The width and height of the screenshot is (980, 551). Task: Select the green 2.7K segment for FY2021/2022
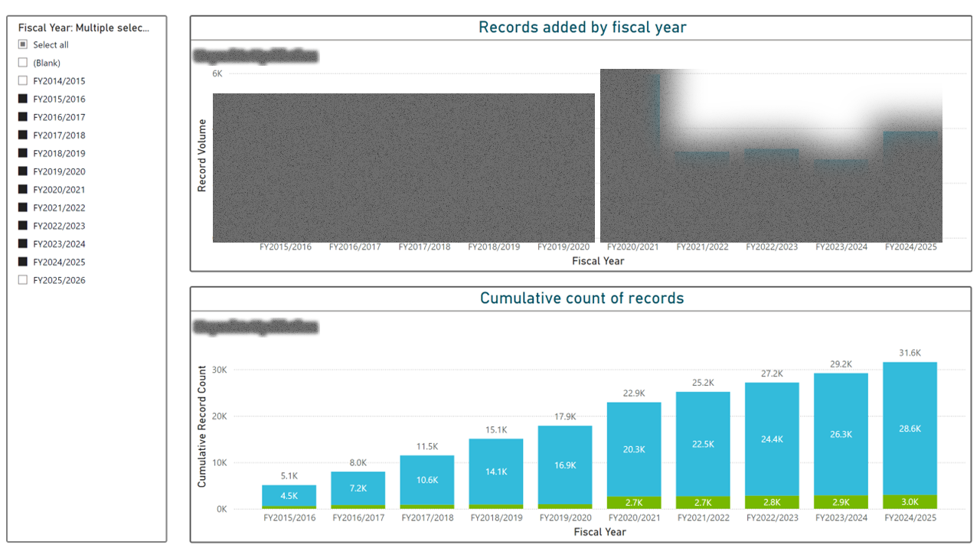(x=703, y=503)
